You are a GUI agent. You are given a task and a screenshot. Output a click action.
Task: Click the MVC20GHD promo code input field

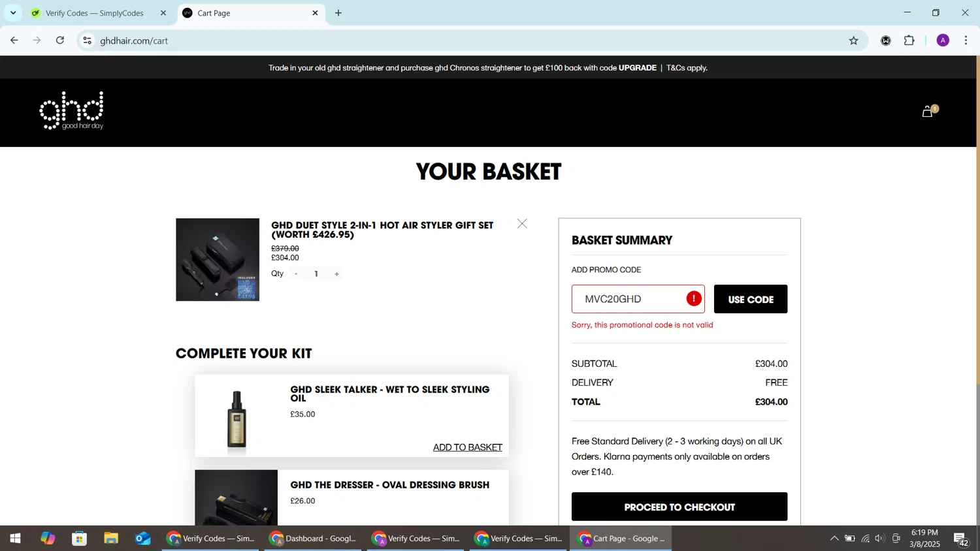pyautogui.click(x=638, y=299)
